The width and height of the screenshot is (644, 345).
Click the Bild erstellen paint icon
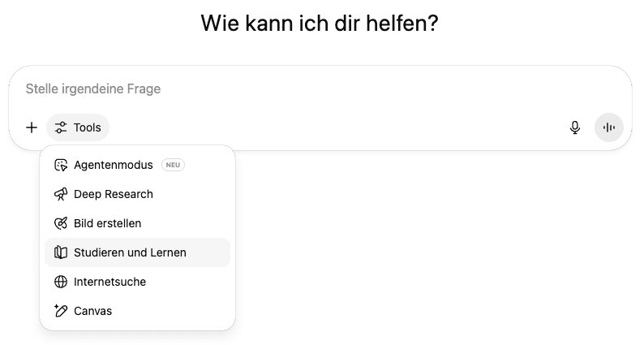coord(61,223)
